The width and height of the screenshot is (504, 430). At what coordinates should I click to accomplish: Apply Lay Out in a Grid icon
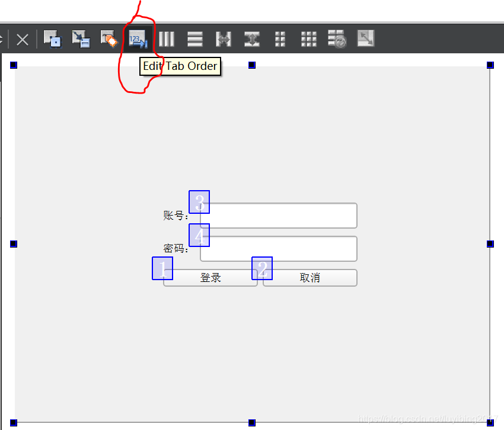click(309, 39)
